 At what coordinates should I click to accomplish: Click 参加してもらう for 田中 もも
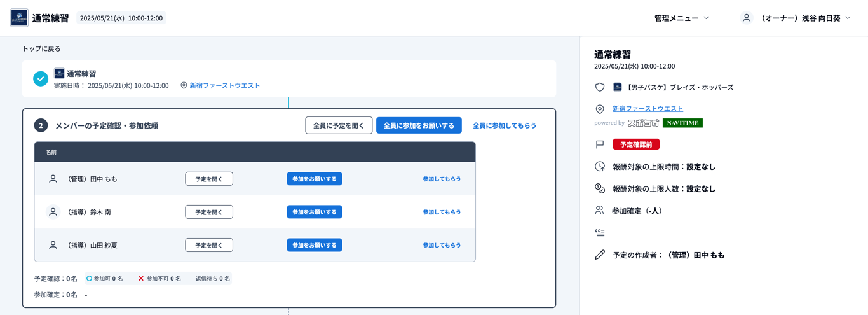coord(442,179)
